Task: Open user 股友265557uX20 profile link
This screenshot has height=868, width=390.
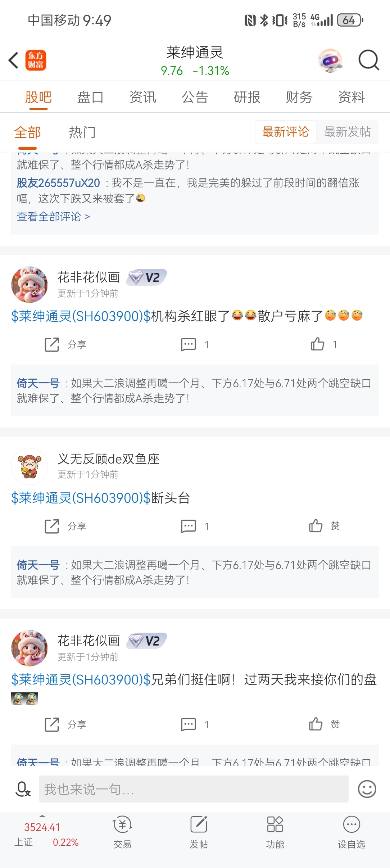Action: 58,183
